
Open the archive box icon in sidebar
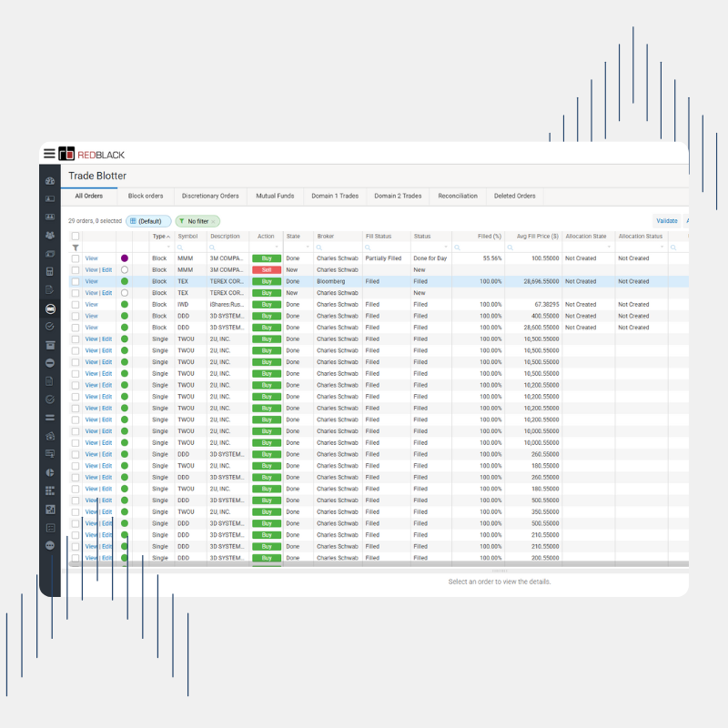point(50,345)
